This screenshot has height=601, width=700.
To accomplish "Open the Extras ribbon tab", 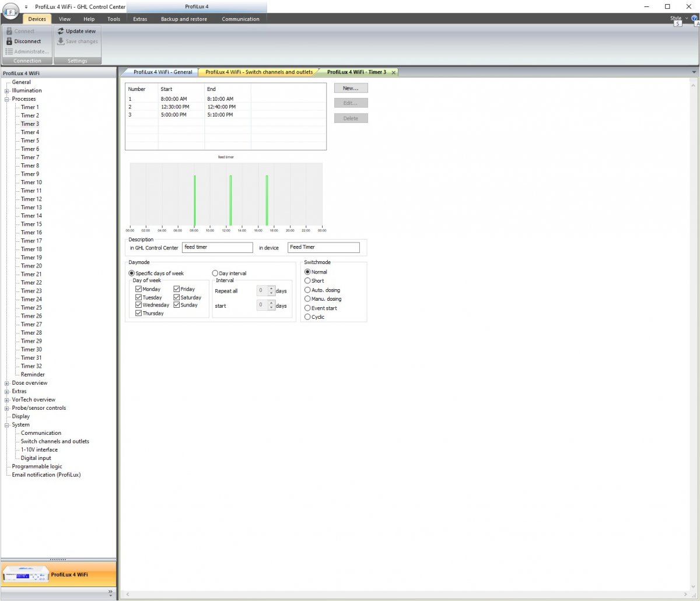I will pyautogui.click(x=140, y=19).
